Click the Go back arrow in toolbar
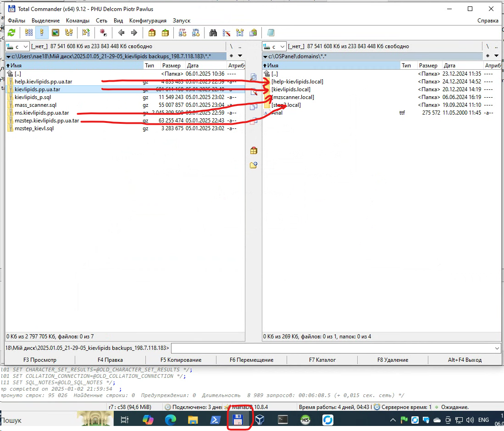Image resolution: width=504 pixels, height=431 pixels. pos(121,33)
